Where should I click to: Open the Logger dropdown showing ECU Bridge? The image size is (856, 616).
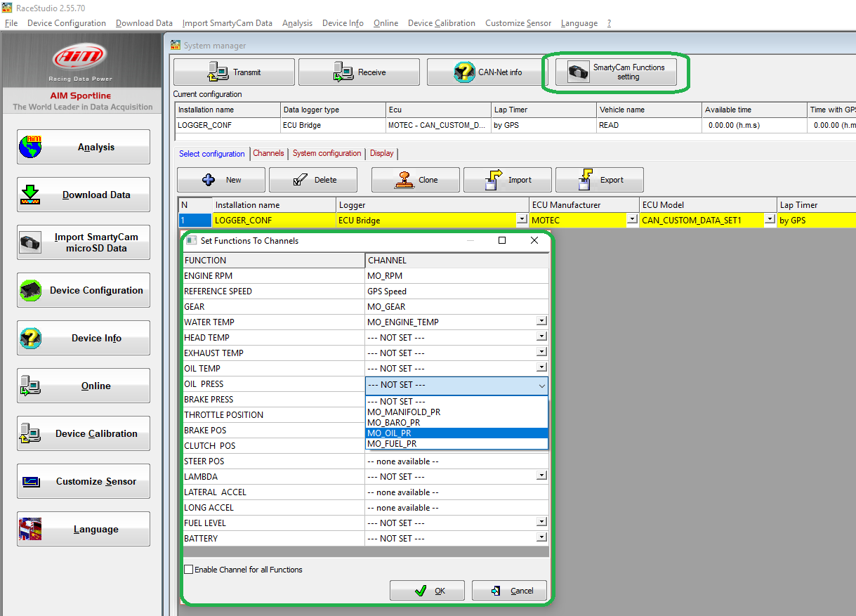click(523, 219)
